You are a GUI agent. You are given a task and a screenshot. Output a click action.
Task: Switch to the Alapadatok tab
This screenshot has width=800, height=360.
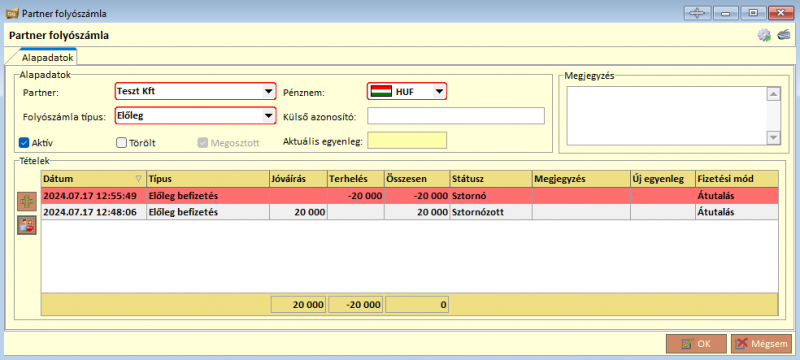coord(48,58)
